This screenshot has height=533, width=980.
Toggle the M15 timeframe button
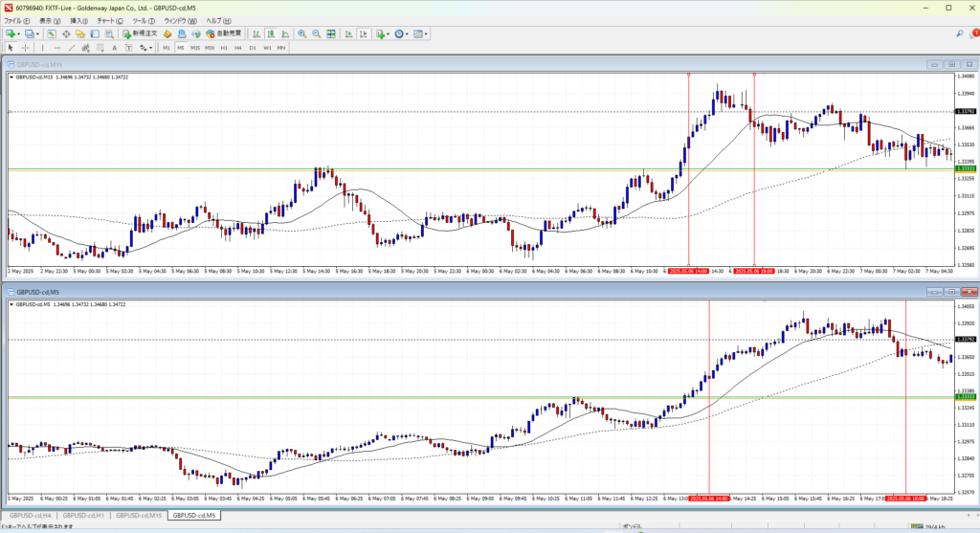194,48
